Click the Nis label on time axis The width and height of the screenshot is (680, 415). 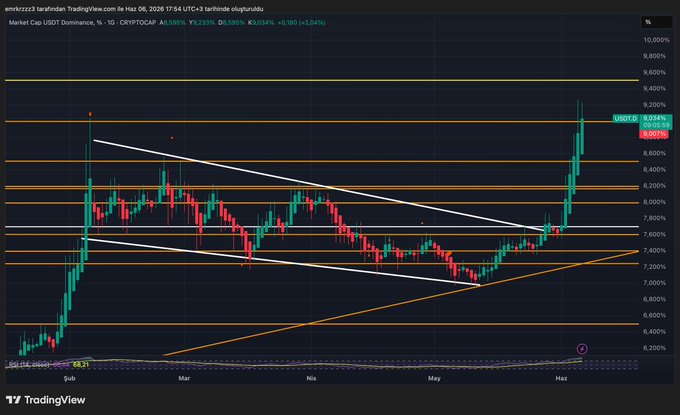tap(311, 378)
